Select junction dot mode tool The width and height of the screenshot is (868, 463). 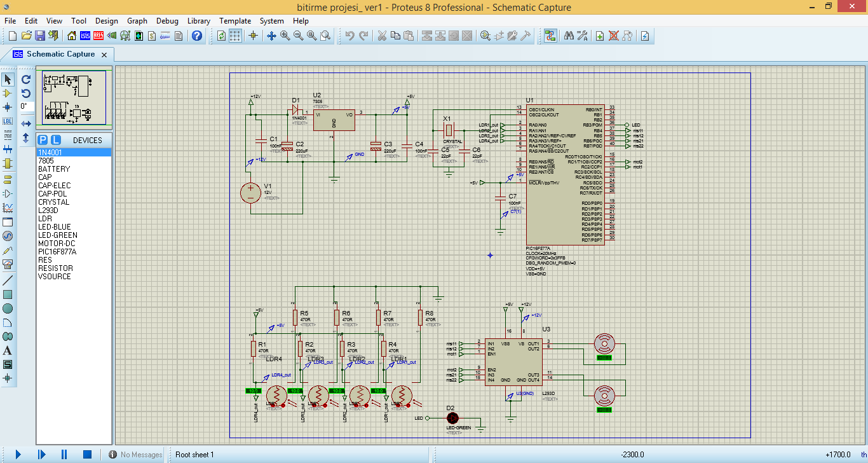(8, 107)
